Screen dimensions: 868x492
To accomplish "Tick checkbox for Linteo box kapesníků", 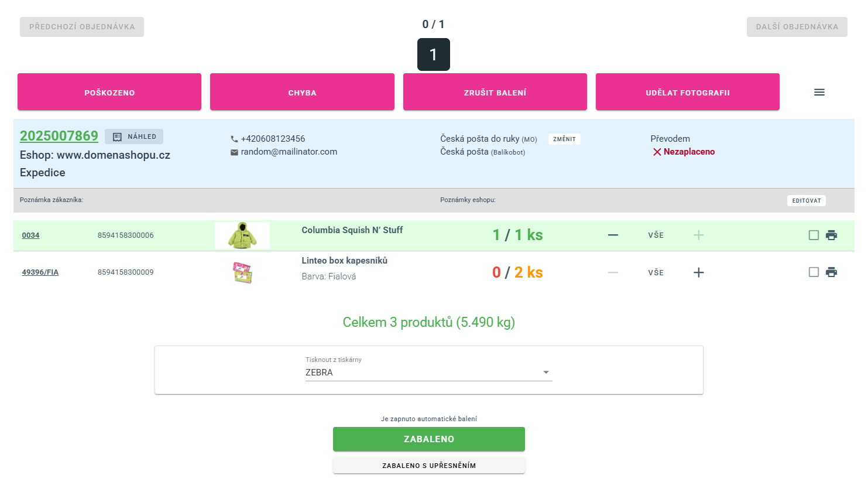I will [x=814, y=272].
